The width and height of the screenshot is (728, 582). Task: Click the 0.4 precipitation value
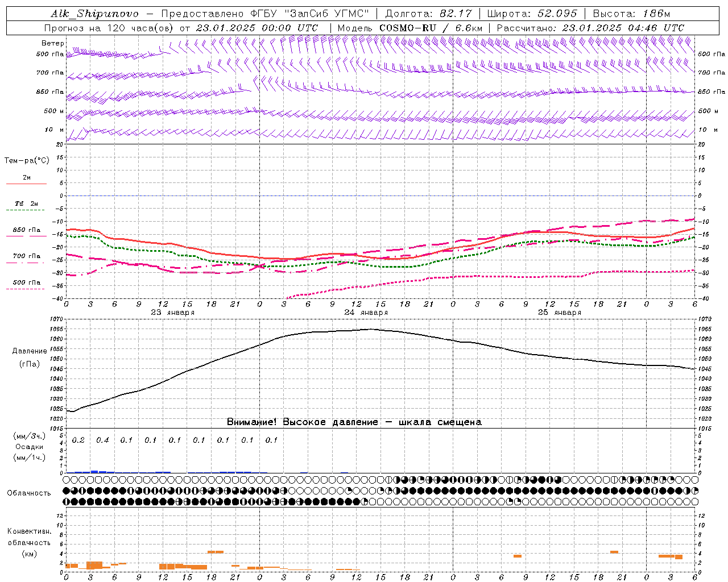tap(102, 440)
